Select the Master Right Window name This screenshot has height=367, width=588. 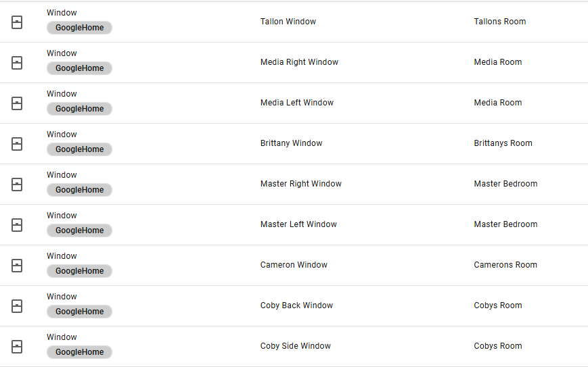click(300, 184)
